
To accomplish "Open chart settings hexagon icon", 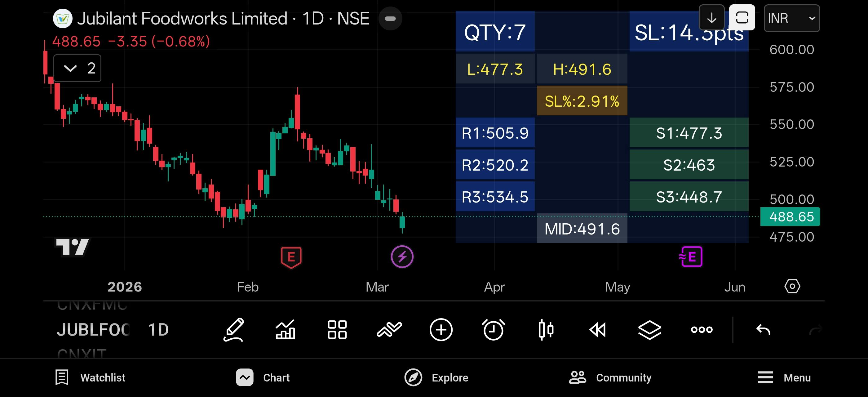I will [792, 287].
